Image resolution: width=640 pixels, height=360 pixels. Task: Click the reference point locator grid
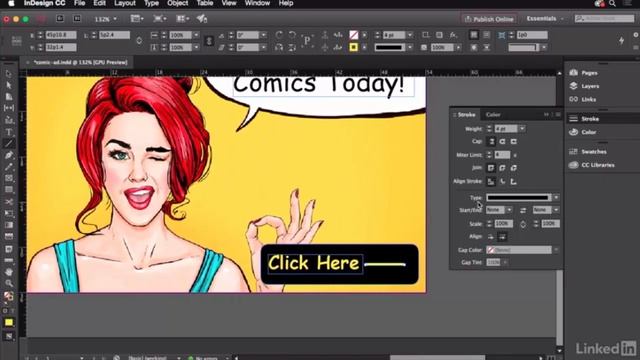pyautogui.click(x=17, y=41)
